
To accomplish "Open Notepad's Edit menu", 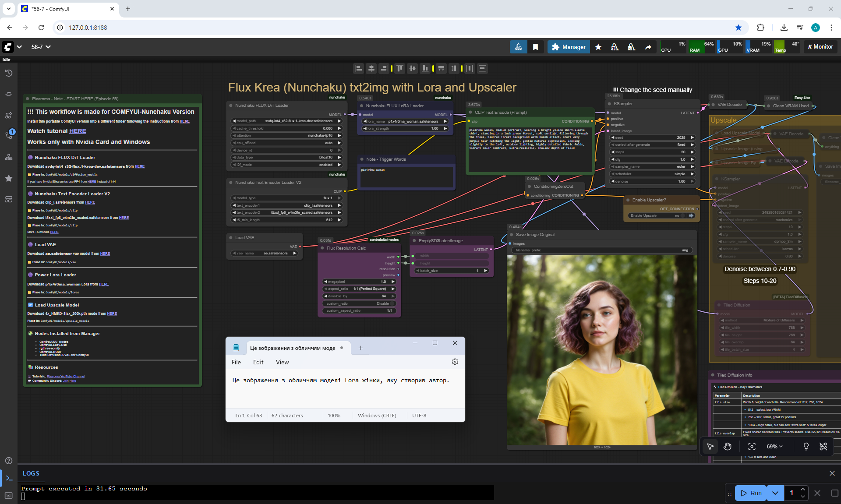I will point(258,362).
